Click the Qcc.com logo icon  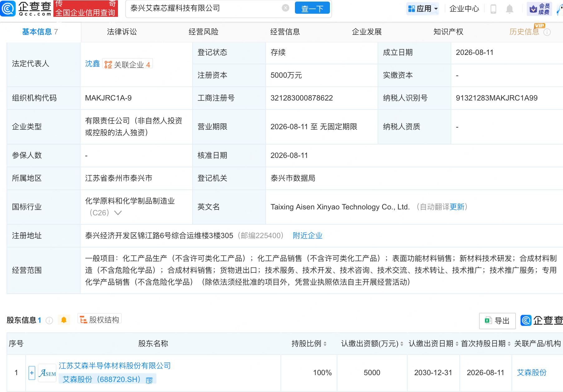[8, 8]
